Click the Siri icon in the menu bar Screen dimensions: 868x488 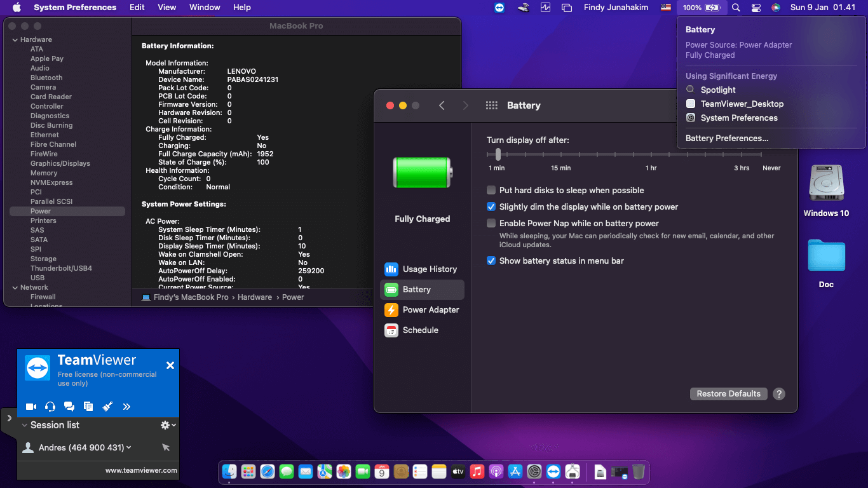point(776,8)
